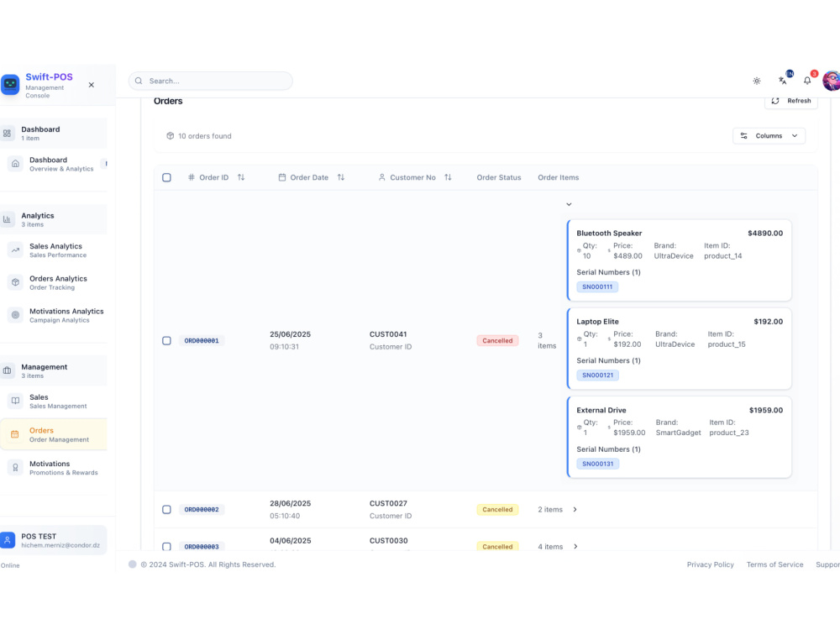Open the language translation icon
This screenshot has height=630, width=840.
pos(783,81)
